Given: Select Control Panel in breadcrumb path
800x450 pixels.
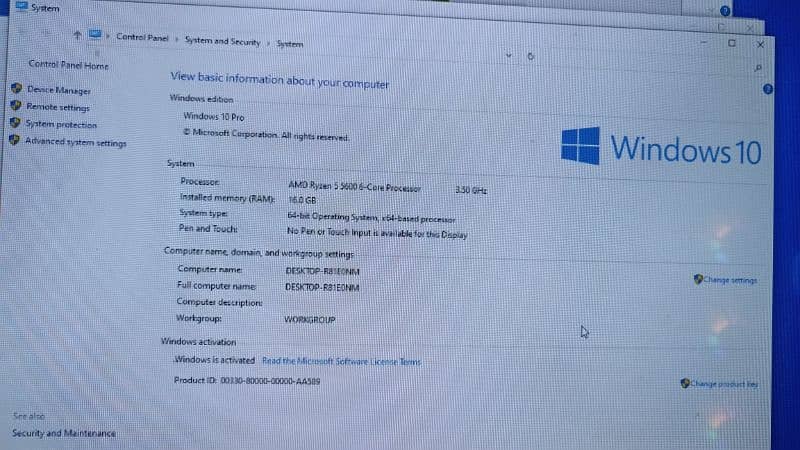Looking at the screenshot, I should pos(142,37).
